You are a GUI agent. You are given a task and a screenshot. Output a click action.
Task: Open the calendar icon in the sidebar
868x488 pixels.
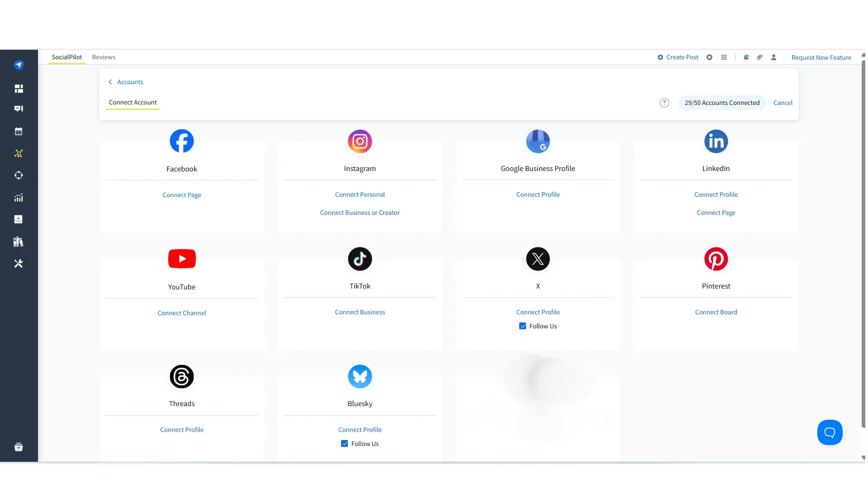point(19,131)
